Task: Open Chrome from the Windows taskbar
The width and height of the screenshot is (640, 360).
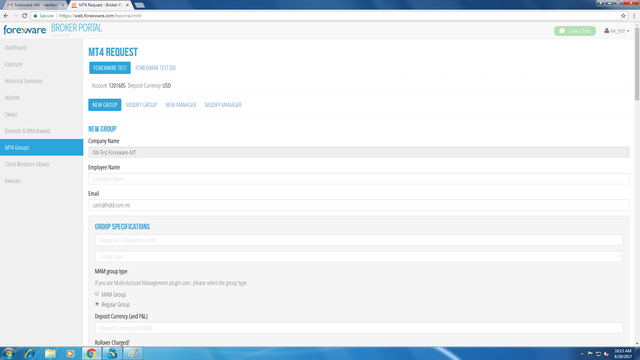Action: [x=91, y=353]
